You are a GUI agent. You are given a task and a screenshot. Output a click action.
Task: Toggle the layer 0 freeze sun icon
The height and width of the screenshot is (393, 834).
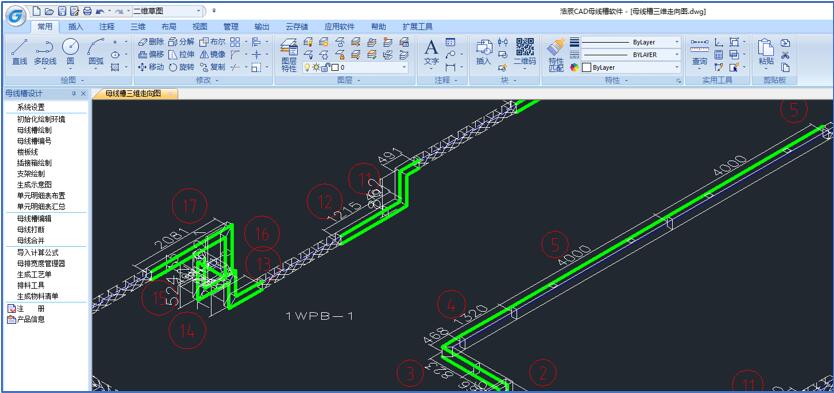(315, 68)
